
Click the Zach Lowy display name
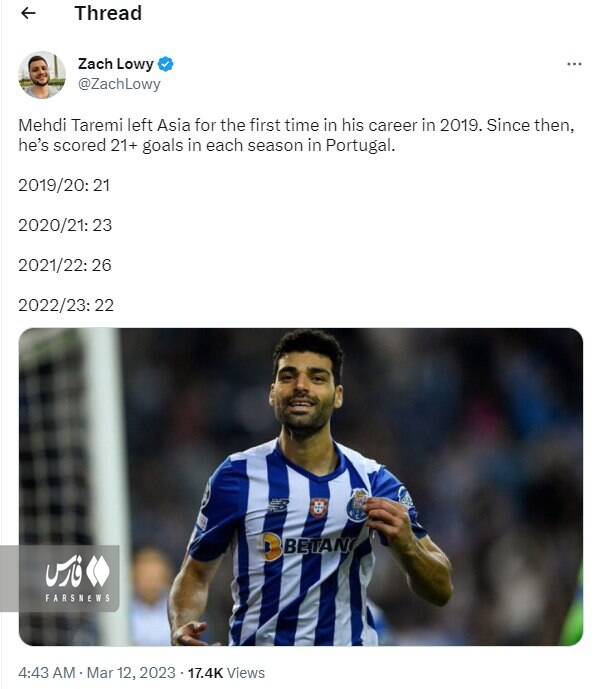click(116, 64)
